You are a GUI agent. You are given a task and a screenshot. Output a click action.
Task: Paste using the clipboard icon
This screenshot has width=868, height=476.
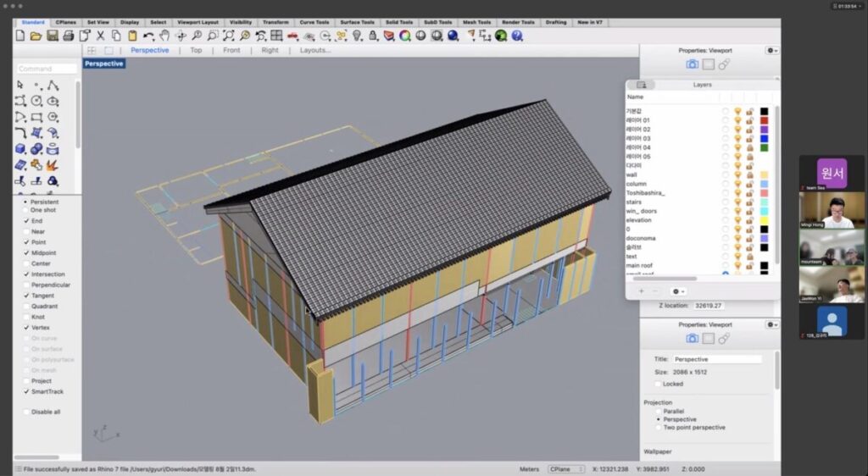132,36
